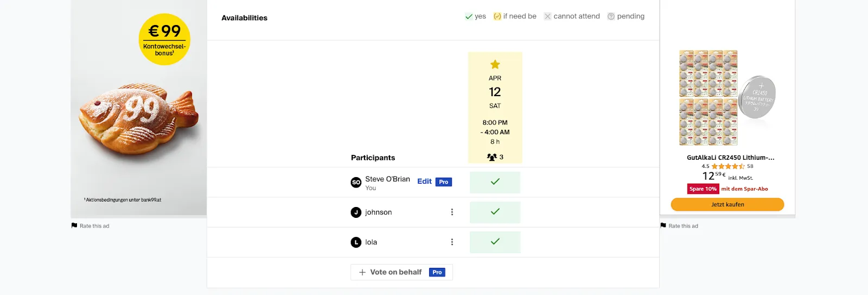Click the green 'yes' checkmark legend icon
The image size is (868, 295).
pos(469,17)
